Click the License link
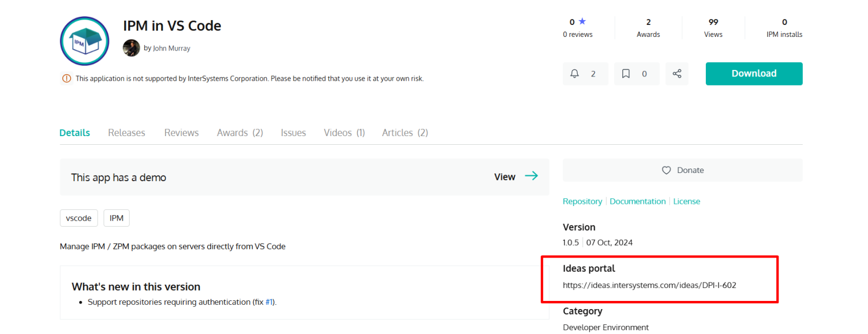This screenshot has height=334, width=868. click(x=686, y=201)
